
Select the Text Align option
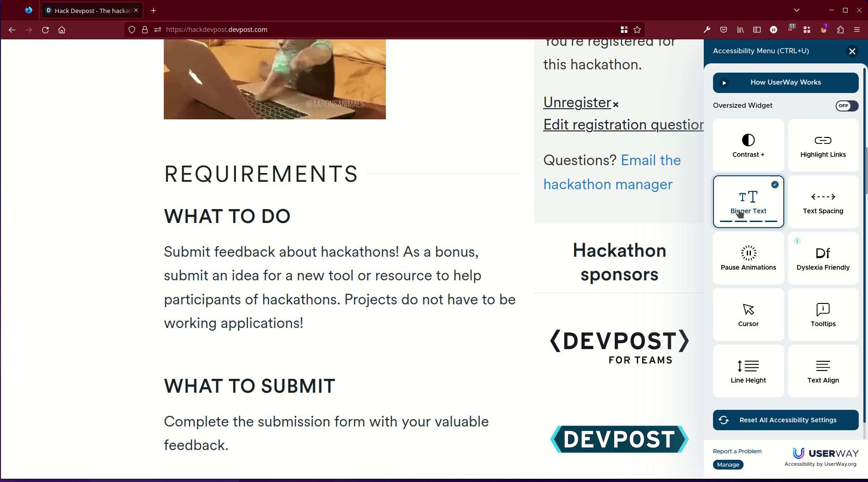point(823,371)
